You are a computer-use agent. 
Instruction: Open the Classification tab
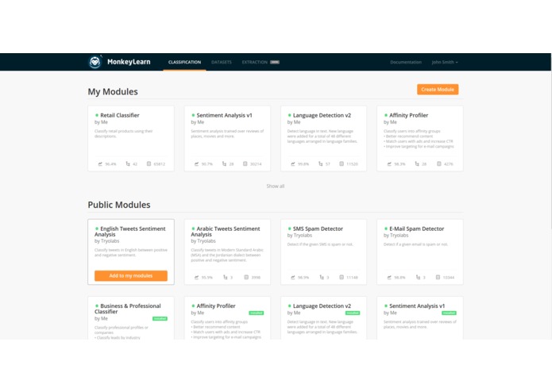[184, 62]
